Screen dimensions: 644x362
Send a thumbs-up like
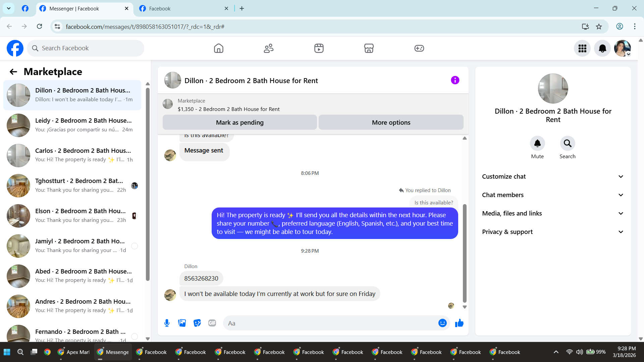[x=459, y=323]
